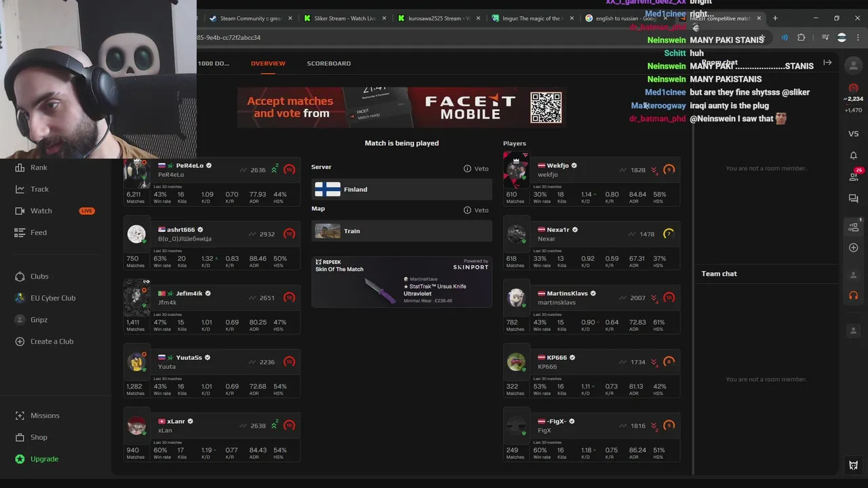Click the FACEIT mascot icon
The width and height of the screenshot is (868, 488).
pos(853,465)
